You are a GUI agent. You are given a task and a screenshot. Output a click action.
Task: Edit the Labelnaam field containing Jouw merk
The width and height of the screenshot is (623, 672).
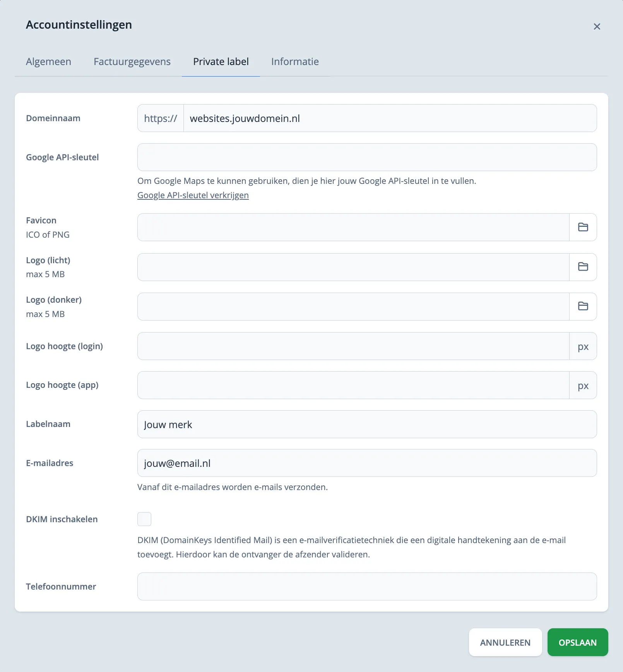367,424
